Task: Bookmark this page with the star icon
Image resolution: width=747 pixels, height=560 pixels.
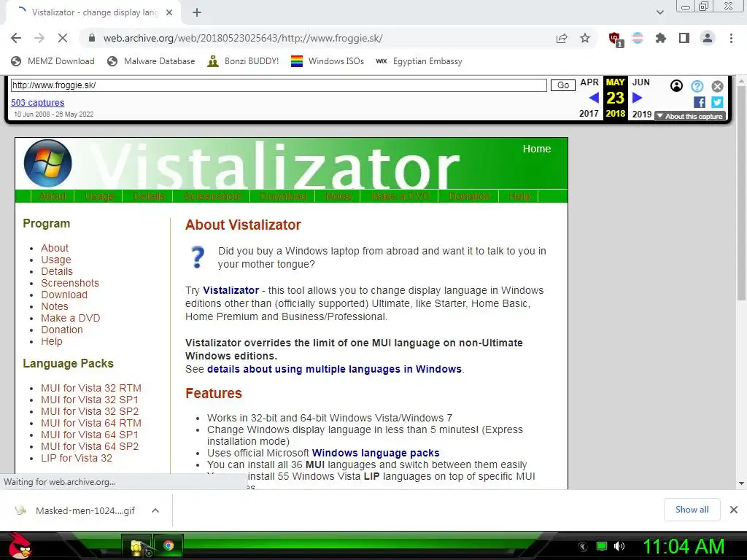Action: point(585,38)
